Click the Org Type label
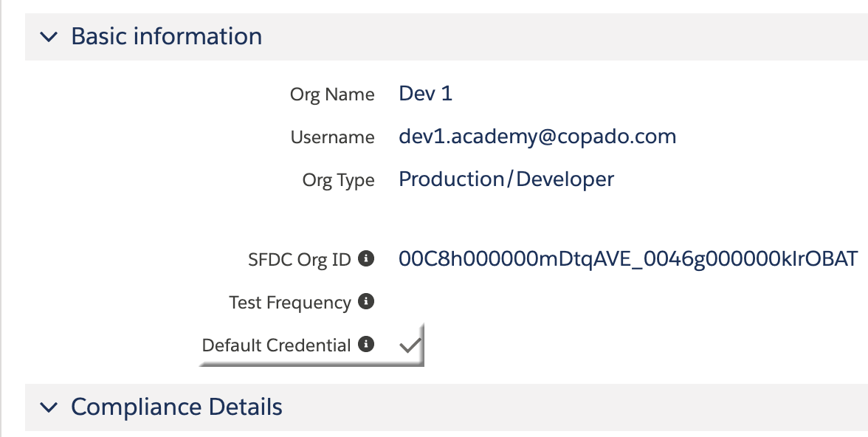The width and height of the screenshot is (868, 437). click(x=338, y=180)
